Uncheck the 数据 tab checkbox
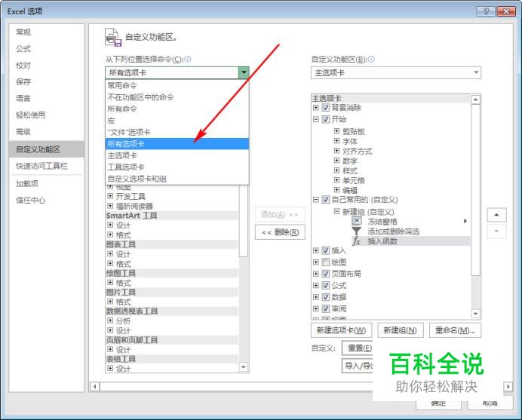This screenshot has width=522, height=420. click(x=326, y=297)
